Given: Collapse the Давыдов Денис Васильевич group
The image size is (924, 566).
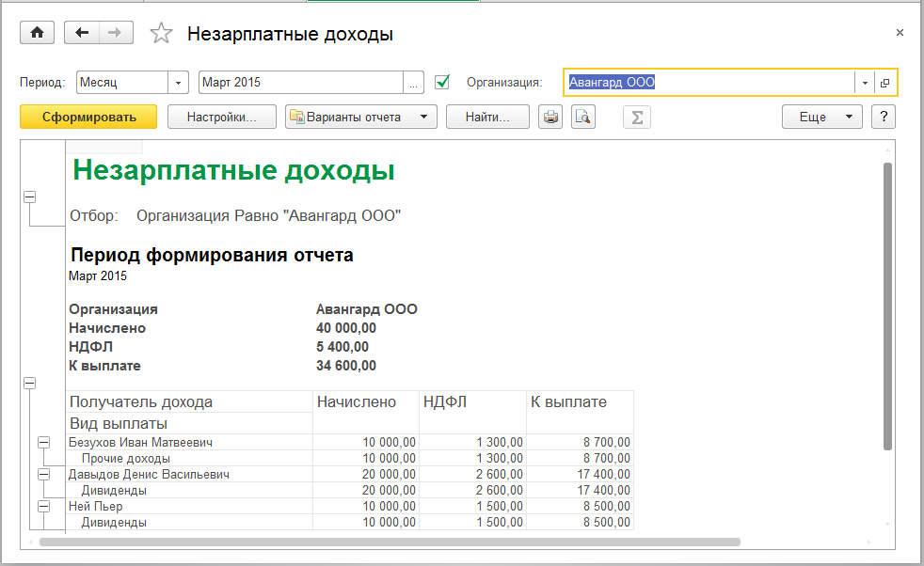Looking at the screenshot, I should pos(43,475).
